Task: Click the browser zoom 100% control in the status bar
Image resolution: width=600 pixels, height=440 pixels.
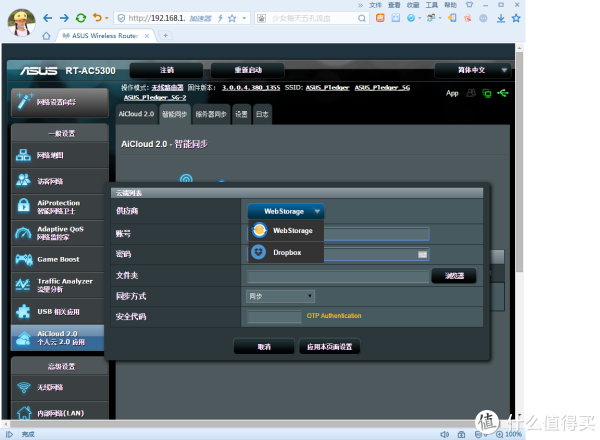Action: point(509,434)
